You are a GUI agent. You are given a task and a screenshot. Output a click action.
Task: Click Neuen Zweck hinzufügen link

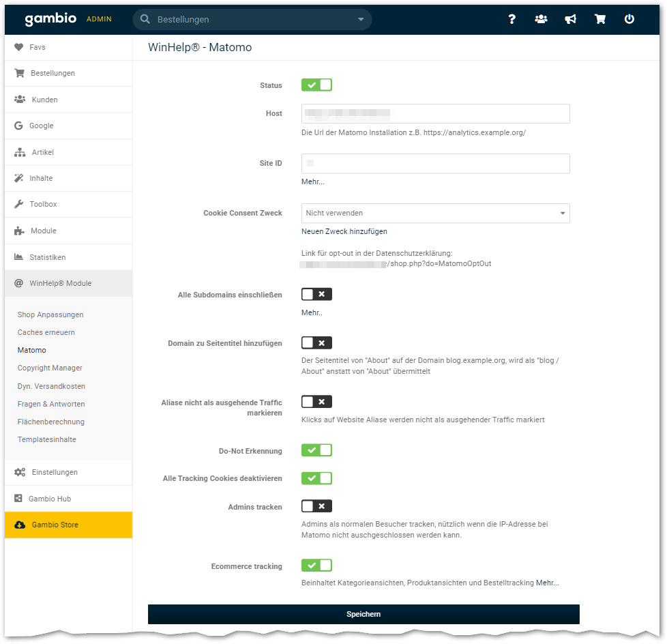click(x=344, y=231)
